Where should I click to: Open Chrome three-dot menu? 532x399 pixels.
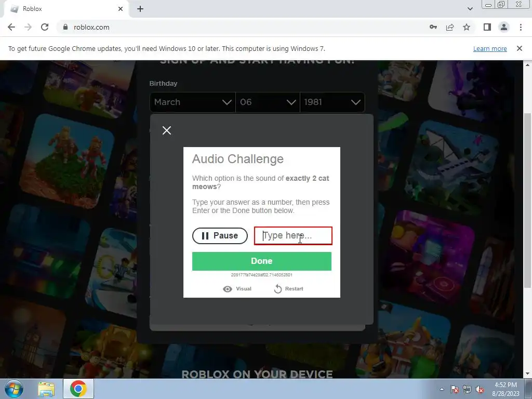click(521, 27)
